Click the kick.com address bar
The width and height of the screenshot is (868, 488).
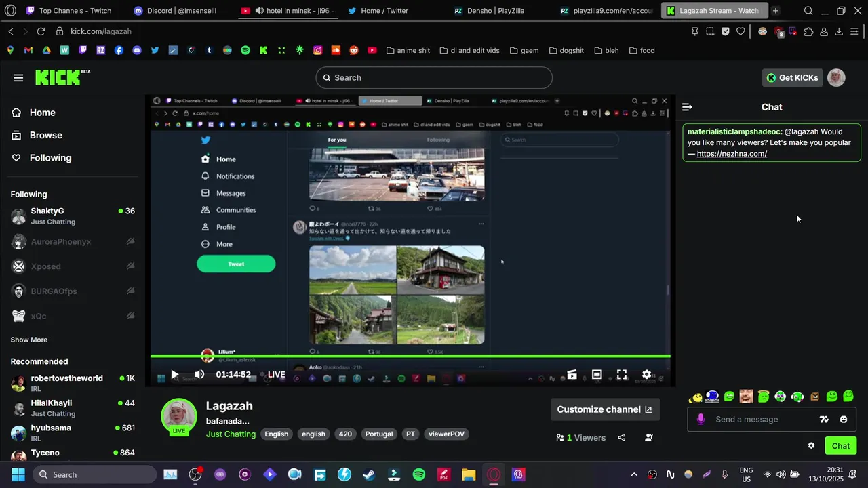point(101,31)
